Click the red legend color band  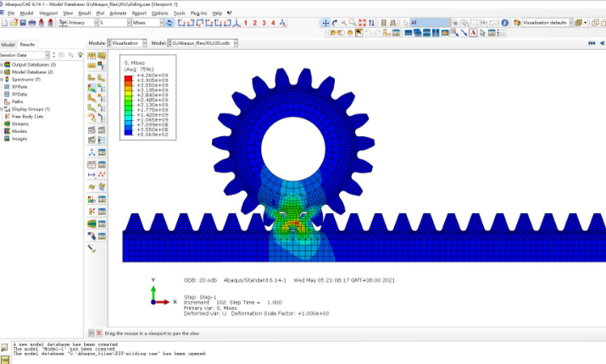pos(128,78)
